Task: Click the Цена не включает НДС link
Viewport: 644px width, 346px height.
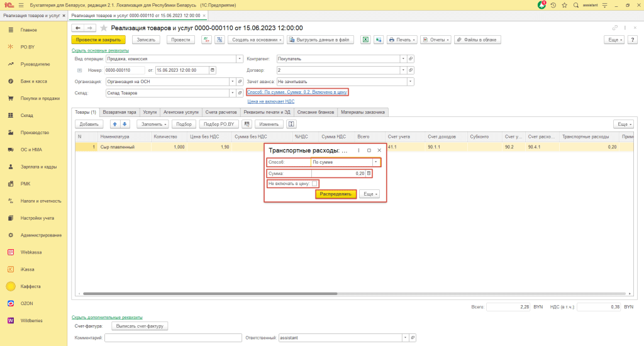Action: [270, 101]
